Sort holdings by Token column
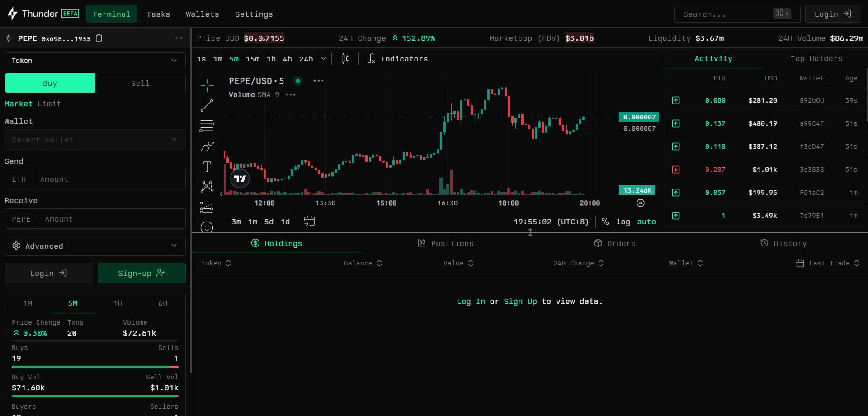The height and width of the screenshot is (416, 868). tap(216, 263)
